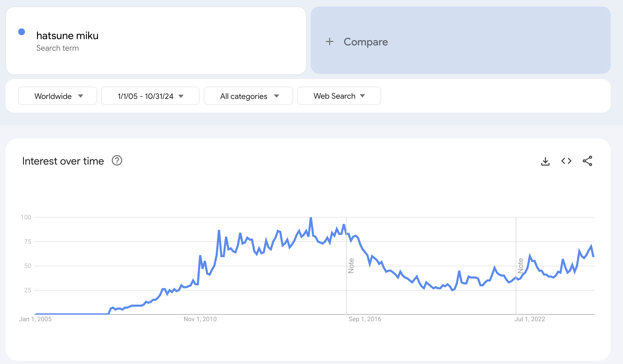The image size is (623, 364).
Task: Click the Search term subtitle label
Action: coord(58,48)
